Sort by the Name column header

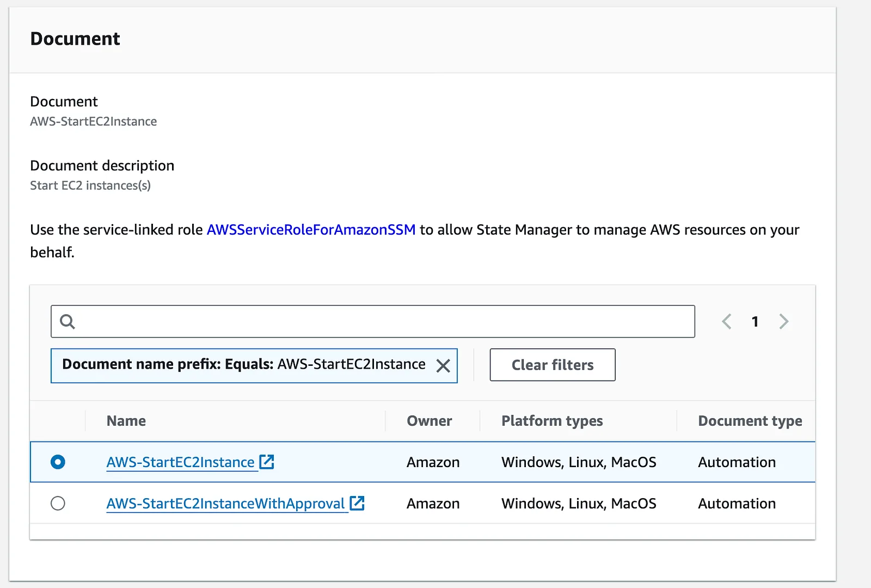pyautogui.click(x=126, y=421)
